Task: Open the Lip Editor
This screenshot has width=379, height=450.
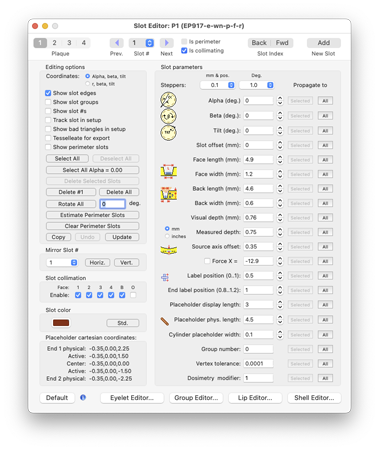Action: pos(255,398)
